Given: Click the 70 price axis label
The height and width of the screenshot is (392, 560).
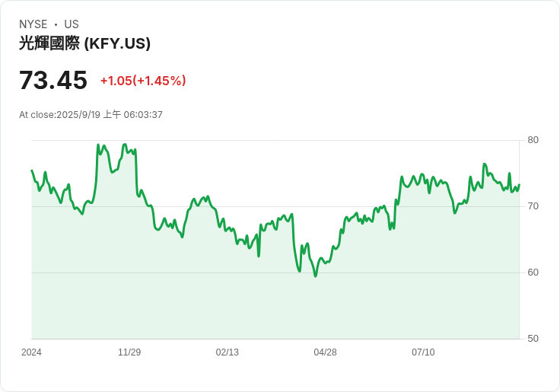Looking at the screenshot, I should 533,206.
